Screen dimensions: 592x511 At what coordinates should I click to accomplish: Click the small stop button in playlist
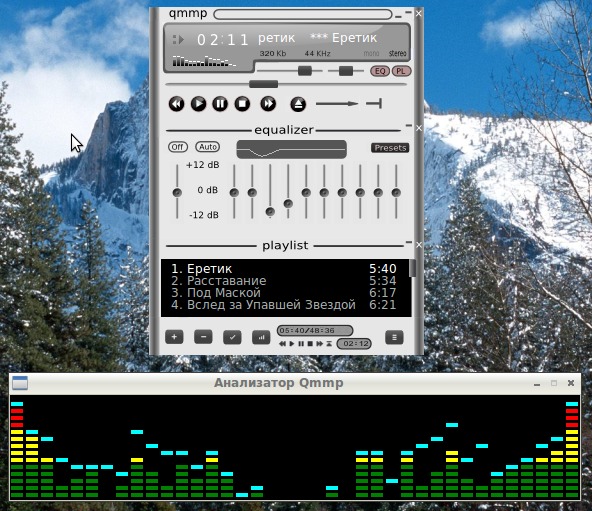(310, 344)
